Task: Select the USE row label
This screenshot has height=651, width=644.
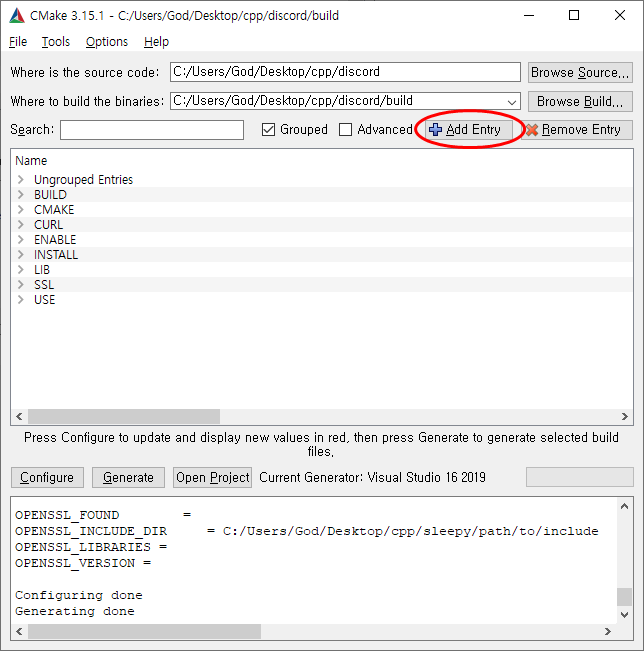Action: 44,299
